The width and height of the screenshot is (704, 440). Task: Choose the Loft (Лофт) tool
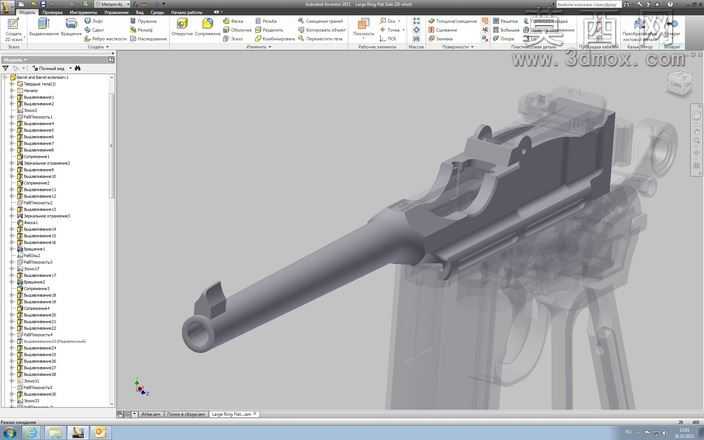click(x=93, y=21)
